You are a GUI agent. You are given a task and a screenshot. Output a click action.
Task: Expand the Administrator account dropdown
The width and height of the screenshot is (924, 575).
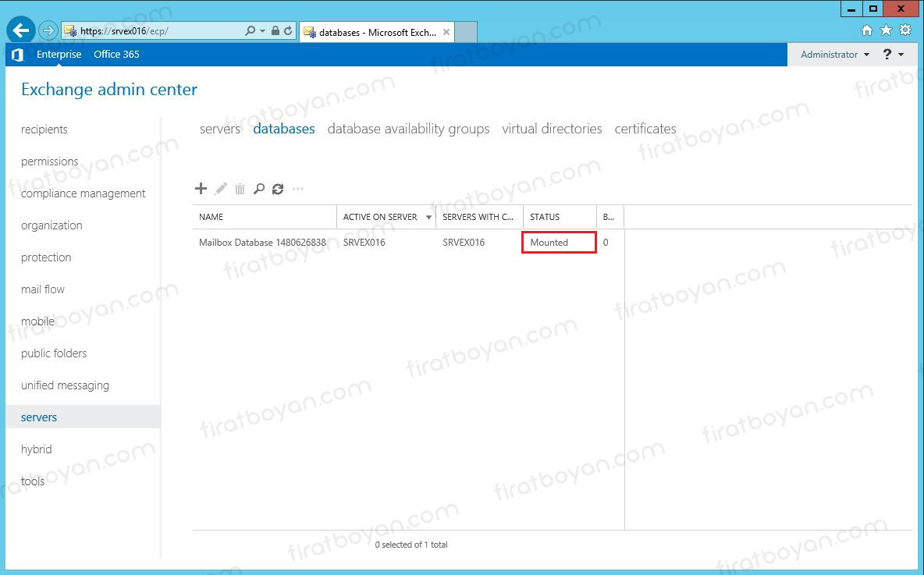click(x=835, y=54)
